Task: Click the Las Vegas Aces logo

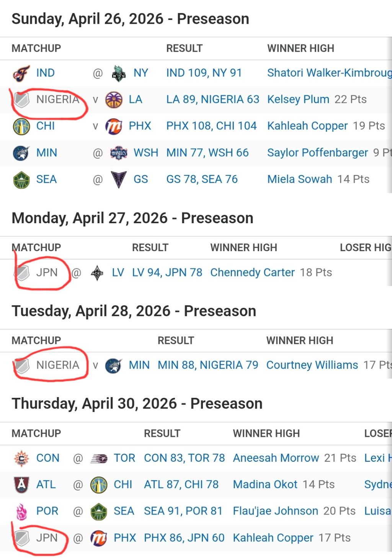Action: [97, 273]
